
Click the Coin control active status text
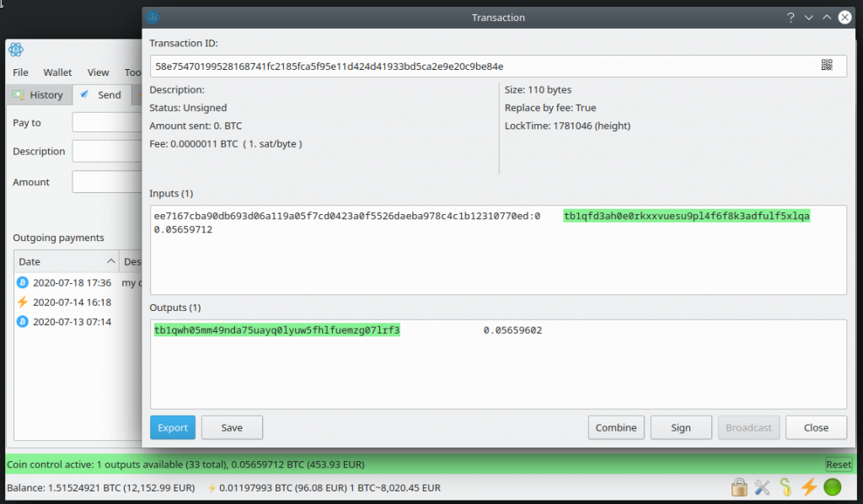click(185, 464)
